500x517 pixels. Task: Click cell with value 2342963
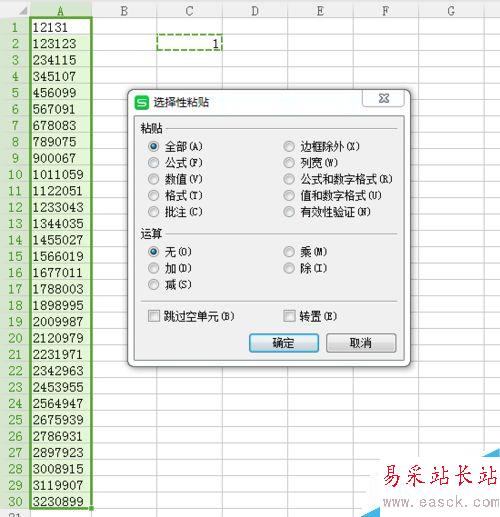tap(61, 370)
